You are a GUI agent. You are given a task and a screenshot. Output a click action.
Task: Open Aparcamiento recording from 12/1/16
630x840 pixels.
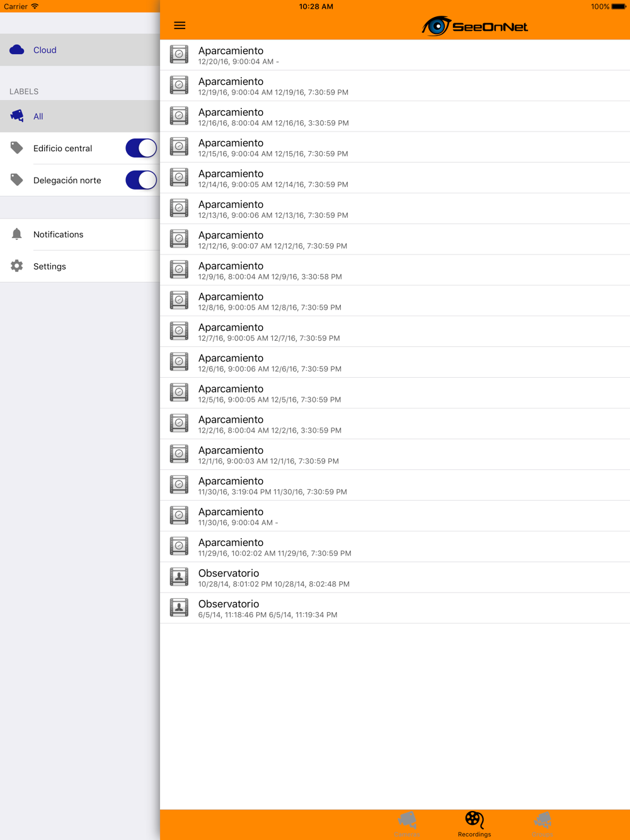point(395,455)
